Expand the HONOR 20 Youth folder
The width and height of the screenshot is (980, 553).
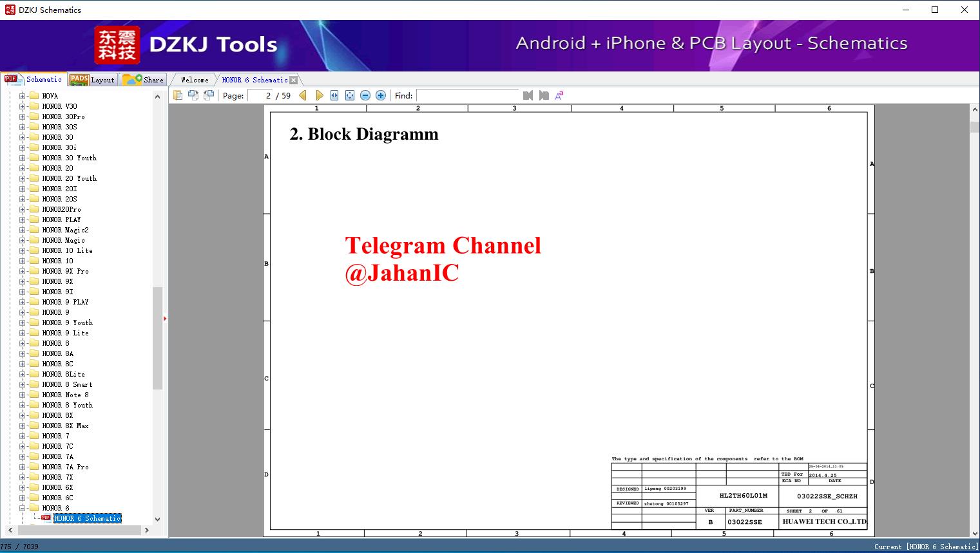click(x=23, y=178)
